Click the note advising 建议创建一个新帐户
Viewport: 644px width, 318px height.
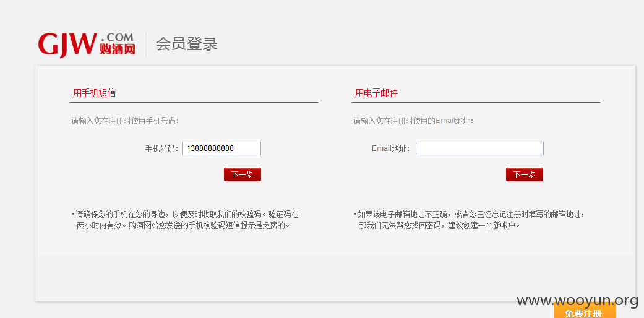[469, 220]
